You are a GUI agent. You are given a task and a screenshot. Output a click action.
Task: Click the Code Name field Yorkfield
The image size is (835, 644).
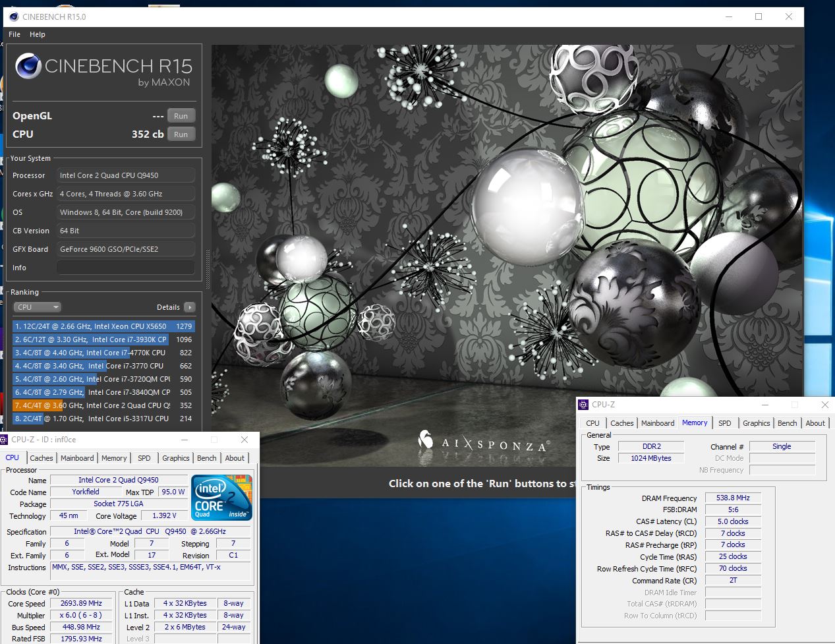pyautogui.click(x=86, y=492)
